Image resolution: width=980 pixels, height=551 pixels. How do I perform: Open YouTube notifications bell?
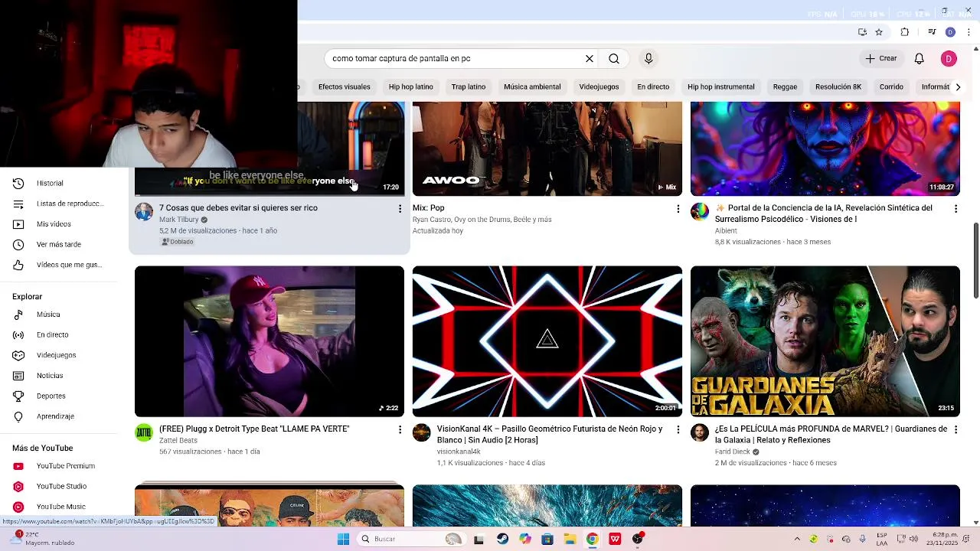click(x=920, y=58)
